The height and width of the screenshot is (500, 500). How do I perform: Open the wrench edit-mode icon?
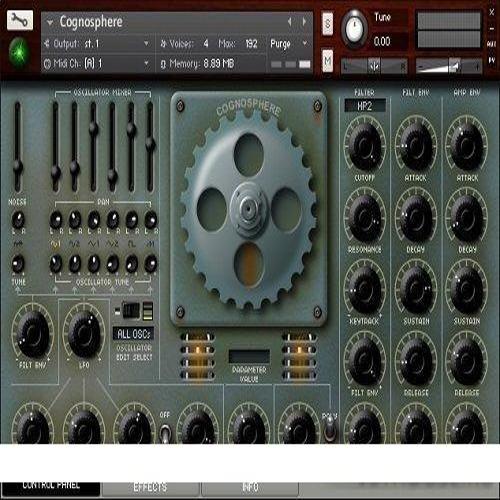[x=20, y=20]
